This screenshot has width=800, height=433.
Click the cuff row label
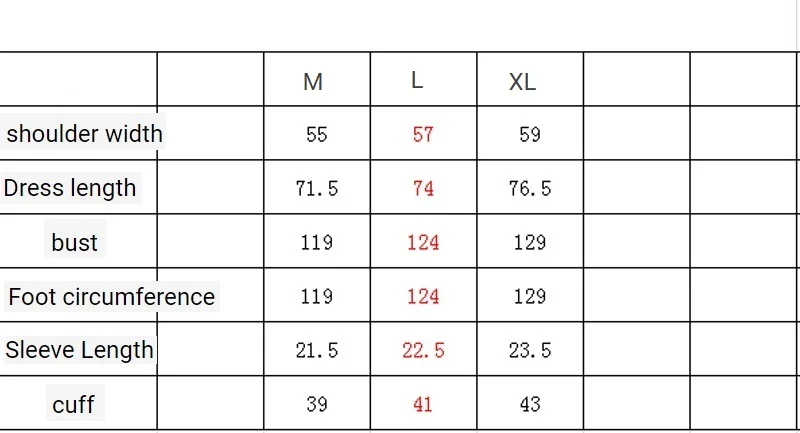pos(73,404)
